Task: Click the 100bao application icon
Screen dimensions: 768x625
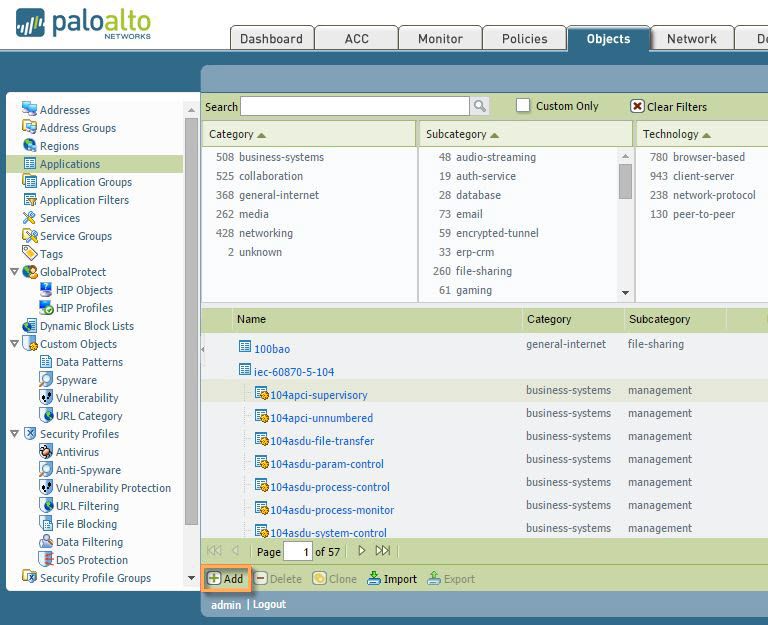Action: (245, 347)
